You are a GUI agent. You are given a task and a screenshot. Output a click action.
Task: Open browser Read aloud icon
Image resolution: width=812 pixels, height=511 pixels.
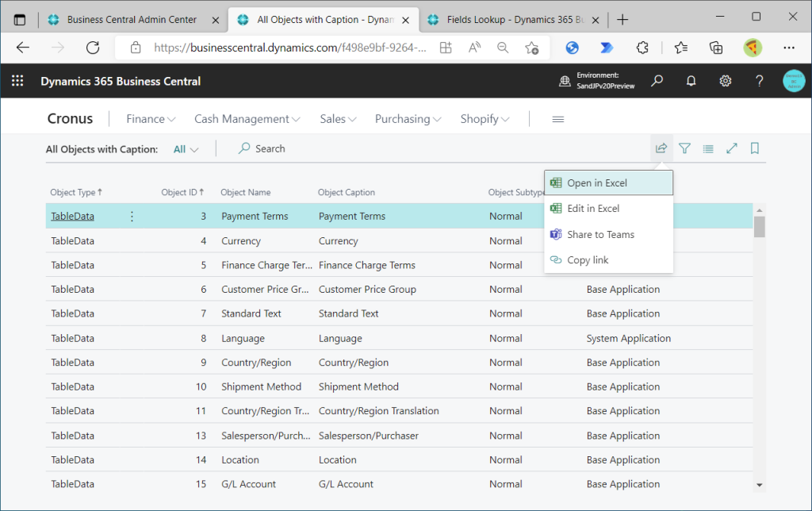point(474,48)
